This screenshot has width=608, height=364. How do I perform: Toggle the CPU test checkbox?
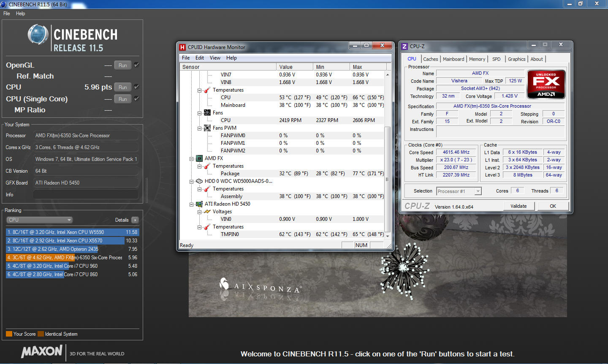[136, 87]
